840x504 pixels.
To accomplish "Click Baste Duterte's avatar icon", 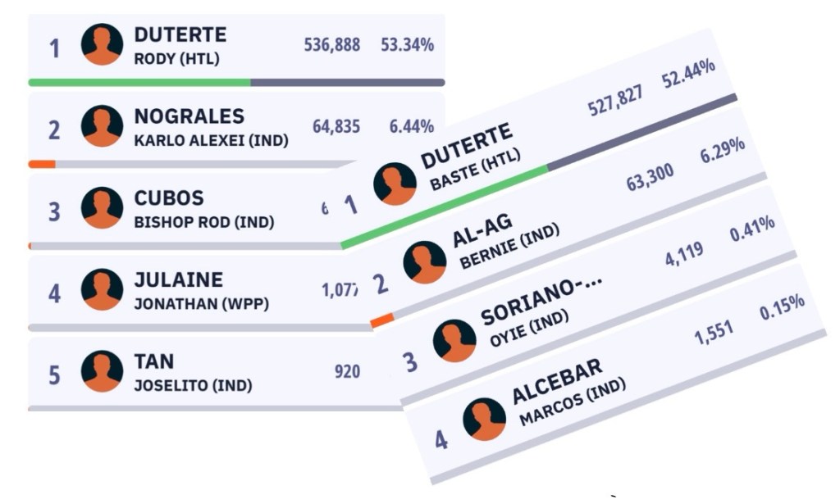I will coord(395,184).
